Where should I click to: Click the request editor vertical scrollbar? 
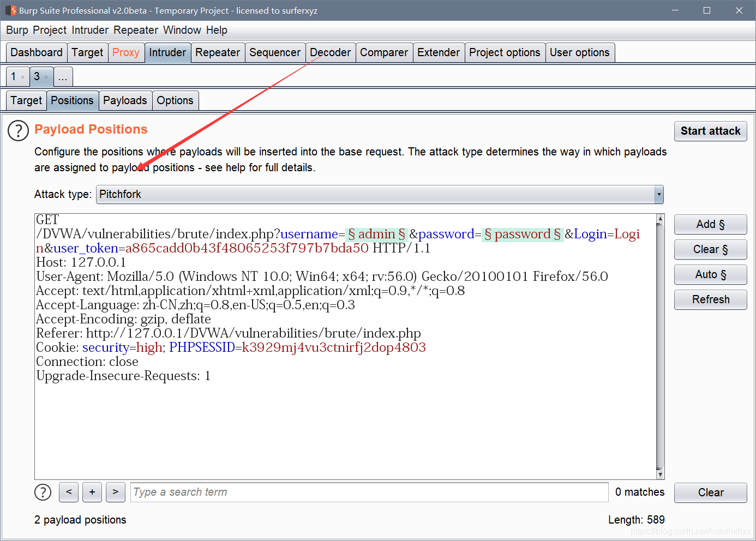click(660, 346)
